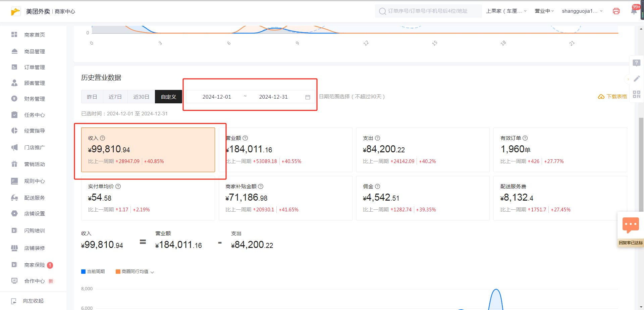This screenshot has height=310, width=644.
Task: Open 订单管理 in the sidebar
Action: (x=34, y=67)
